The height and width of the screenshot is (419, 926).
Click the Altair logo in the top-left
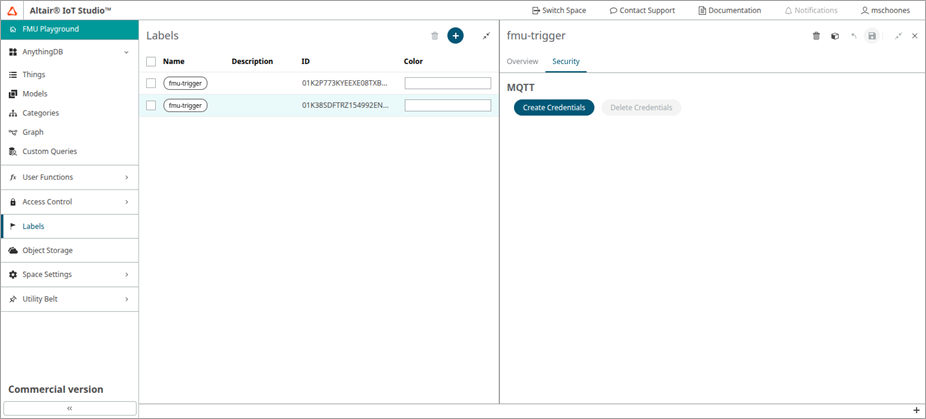[12, 10]
